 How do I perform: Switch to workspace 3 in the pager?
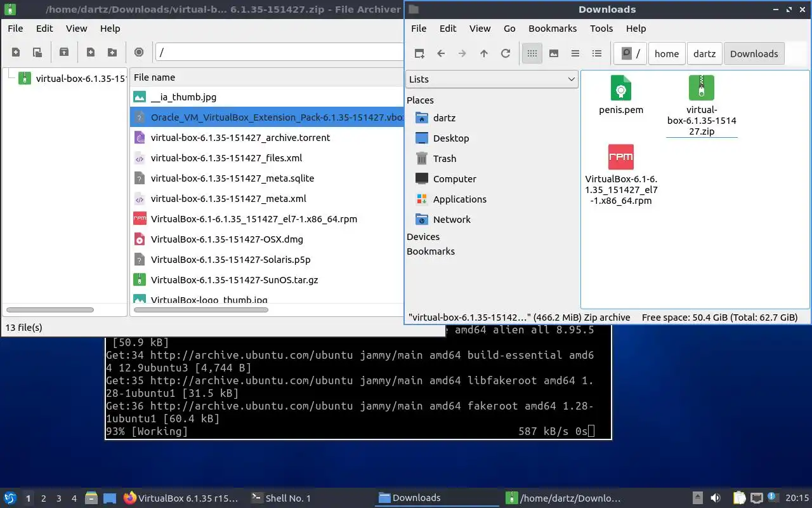tap(59, 498)
